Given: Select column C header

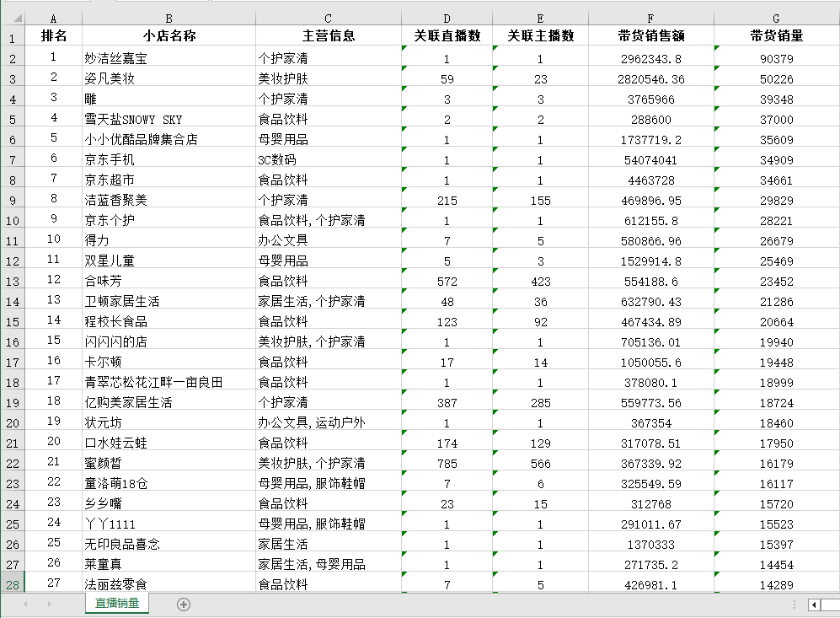Looking at the screenshot, I should [x=329, y=19].
